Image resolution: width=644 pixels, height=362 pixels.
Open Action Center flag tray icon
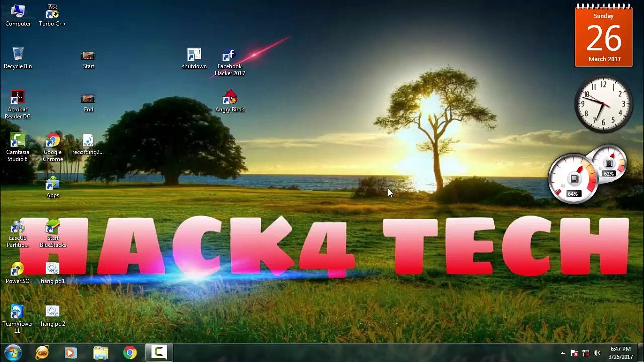pos(574,353)
